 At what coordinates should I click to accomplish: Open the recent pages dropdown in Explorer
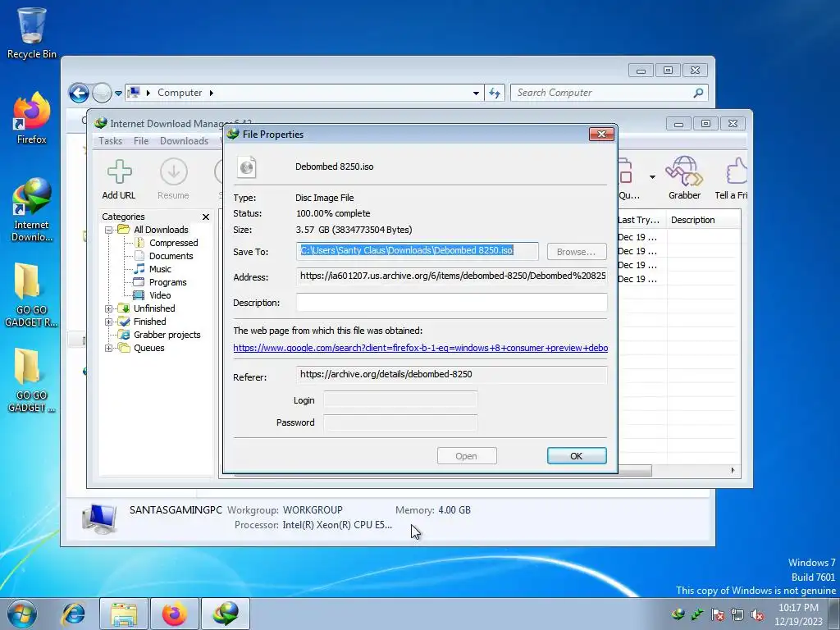[x=118, y=94]
